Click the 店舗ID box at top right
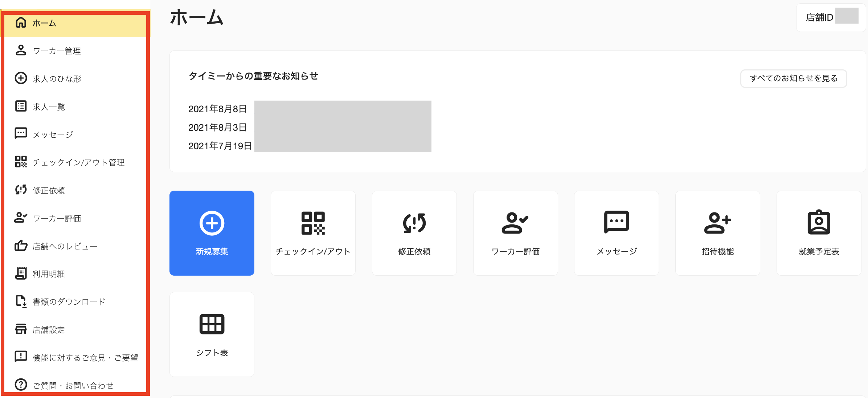868x398 pixels. [x=831, y=17]
